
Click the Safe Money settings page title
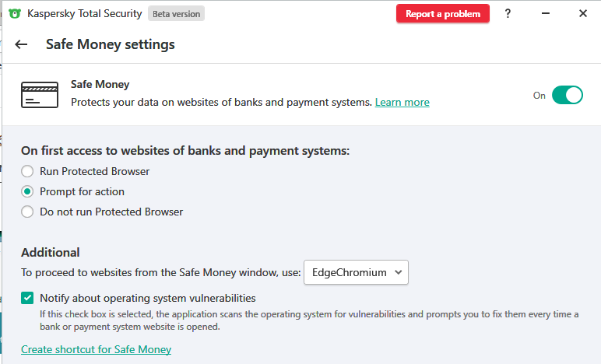click(x=111, y=44)
